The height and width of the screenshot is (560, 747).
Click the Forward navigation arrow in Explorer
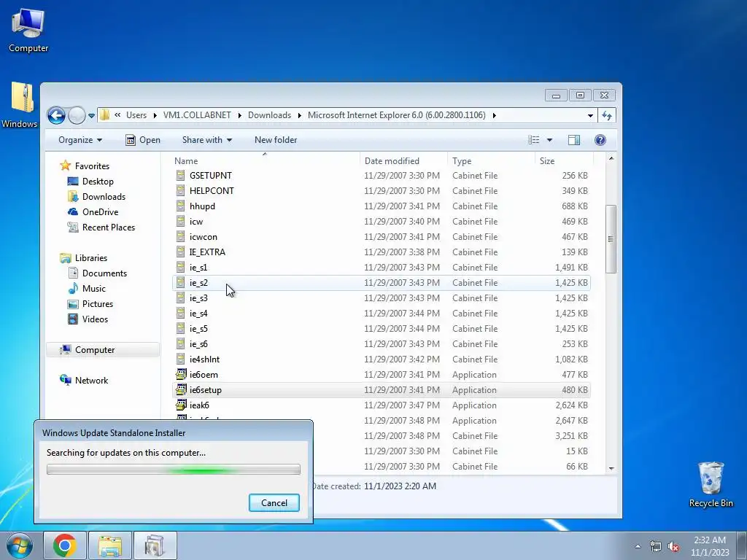coord(77,115)
